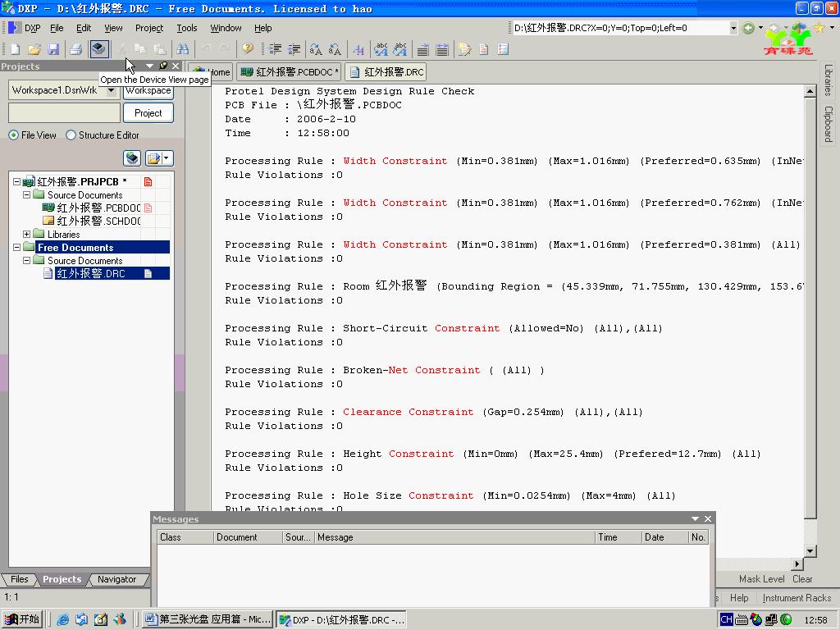Select 红外报警.DRC in project tree
Viewport: 840px width, 630px height.
(90, 273)
